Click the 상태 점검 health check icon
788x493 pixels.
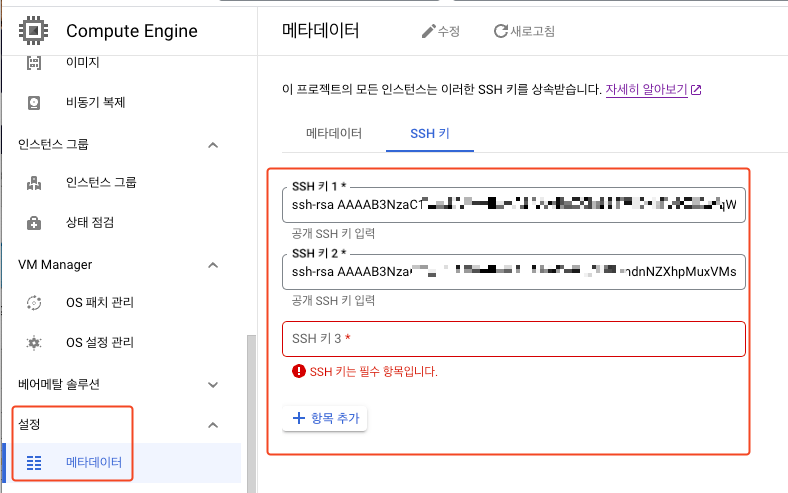click(34, 223)
